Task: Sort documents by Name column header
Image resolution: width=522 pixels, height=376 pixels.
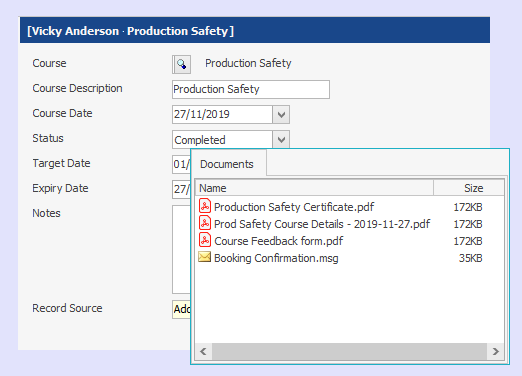Action: [314, 188]
